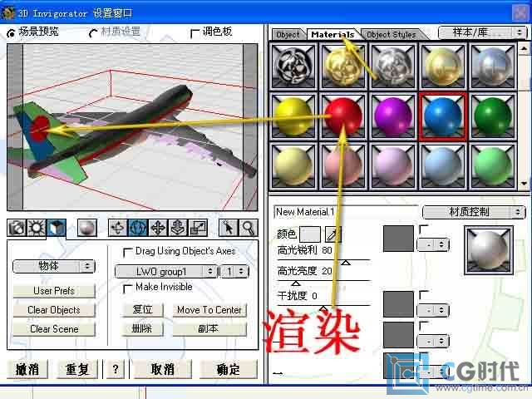The height and width of the screenshot is (399, 532).
Task: Adjust the 高光锐利 slider handle
Action: coord(346,263)
